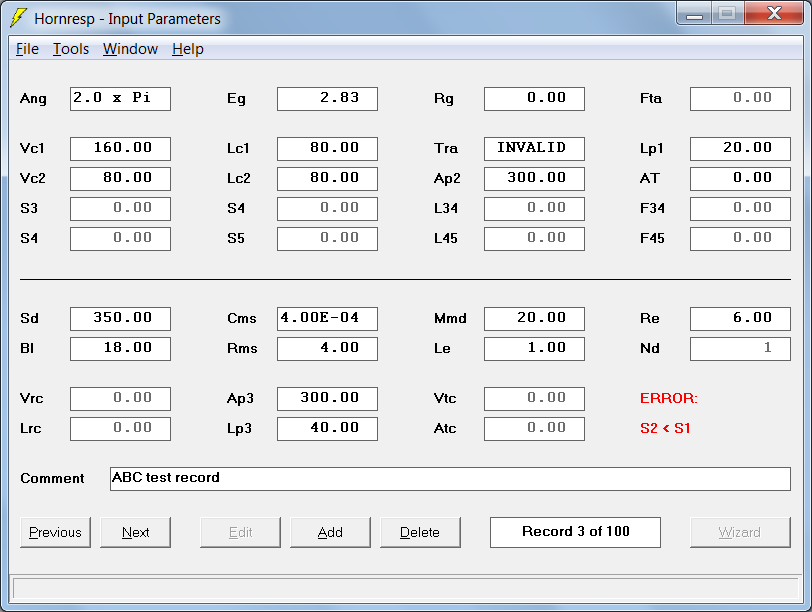The height and width of the screenshot is (612, 812).
Task: Click the F45 input field
Action: click(741, 239)
